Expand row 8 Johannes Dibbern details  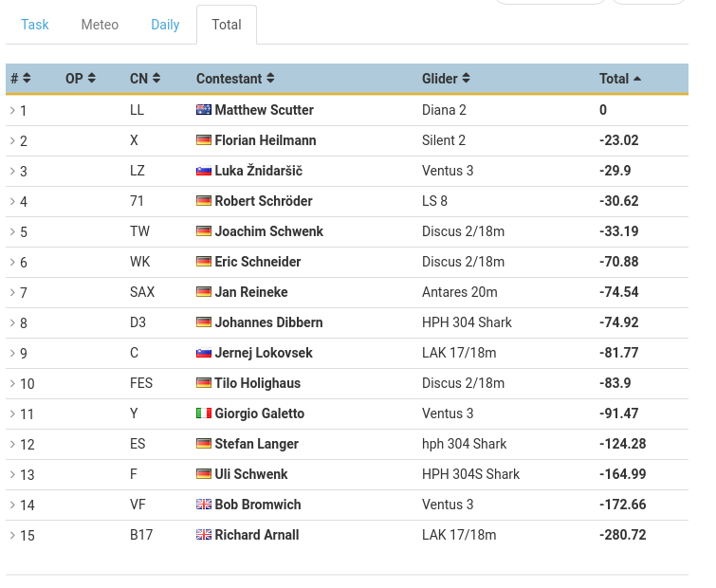[x=12, y=322]
